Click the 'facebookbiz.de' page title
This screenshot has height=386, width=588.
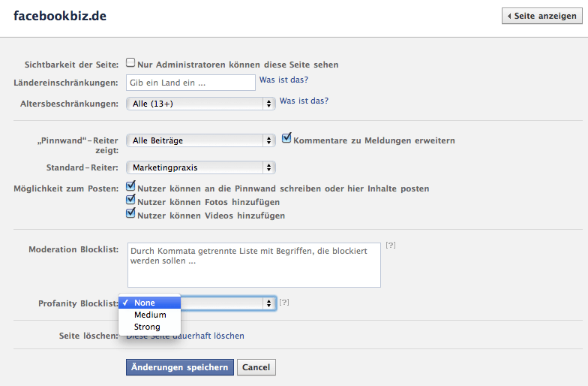point(60,17)
